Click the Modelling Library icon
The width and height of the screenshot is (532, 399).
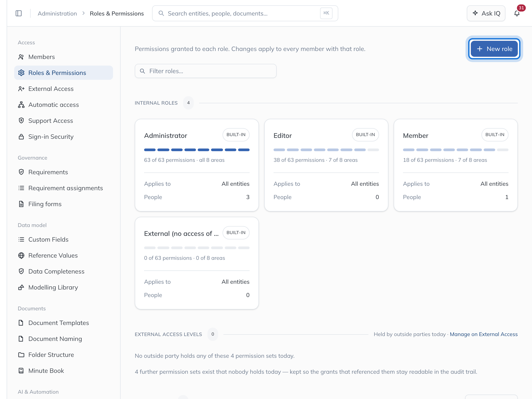point(21,288)
